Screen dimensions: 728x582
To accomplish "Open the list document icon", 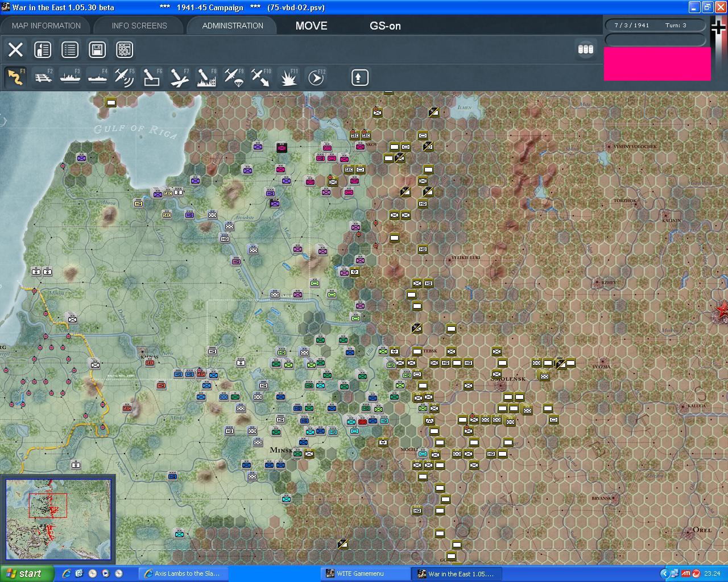I will 70,49.
